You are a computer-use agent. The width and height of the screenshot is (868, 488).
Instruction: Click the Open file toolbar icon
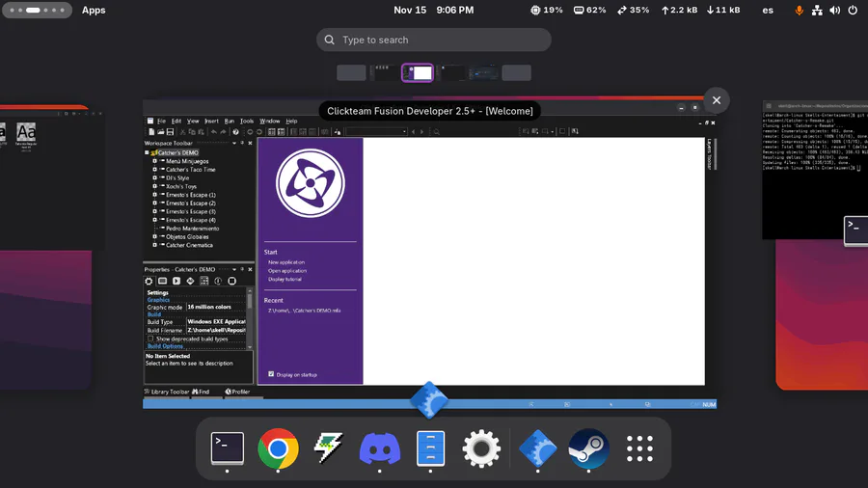point(160,132)
